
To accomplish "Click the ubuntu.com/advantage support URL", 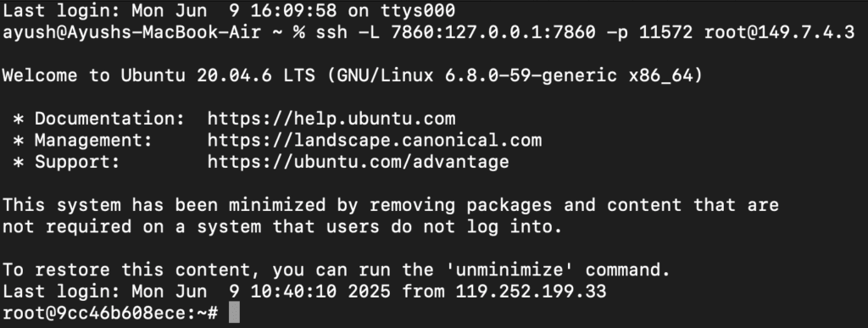I will pos(359,162).
